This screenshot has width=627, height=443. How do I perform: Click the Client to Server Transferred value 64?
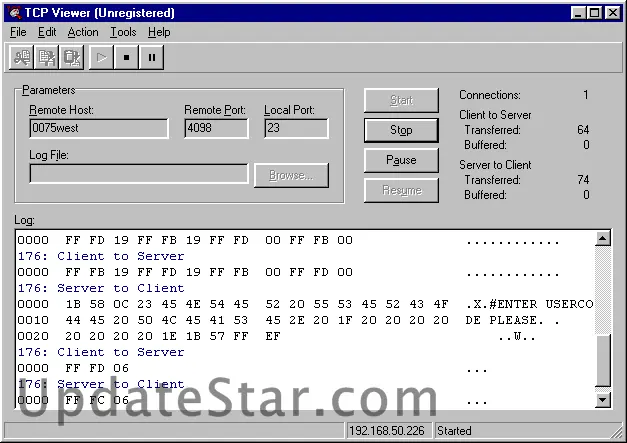tap(583, 130)
